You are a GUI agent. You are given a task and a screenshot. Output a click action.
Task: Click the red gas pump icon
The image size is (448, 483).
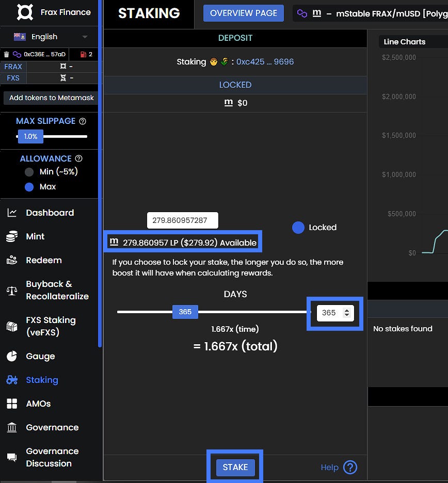pos(83,55)
